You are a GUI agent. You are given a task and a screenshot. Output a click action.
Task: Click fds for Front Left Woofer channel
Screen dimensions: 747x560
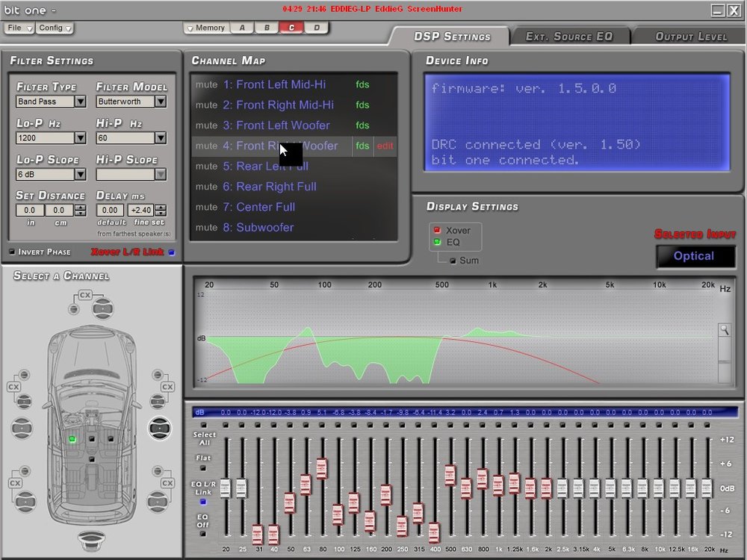362,125
